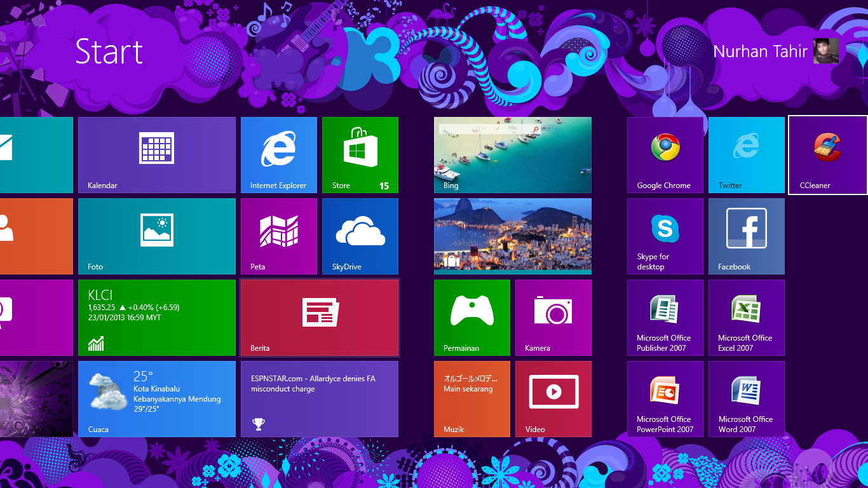Open the Twitter tile
This screenshot has height=488, width=868.
tap(747, 155)
